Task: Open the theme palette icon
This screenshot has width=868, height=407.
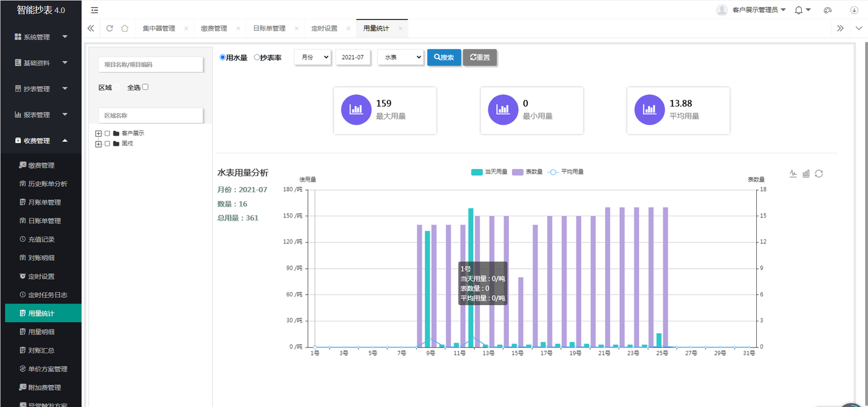Action: (x=828, y=10)
